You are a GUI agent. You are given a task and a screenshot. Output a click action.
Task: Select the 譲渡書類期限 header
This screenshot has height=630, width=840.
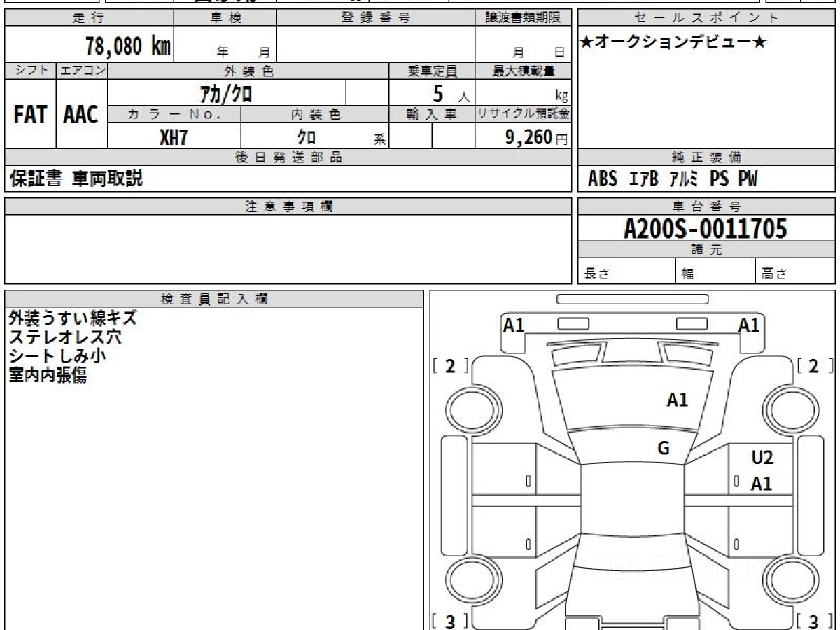pos(523,18)
